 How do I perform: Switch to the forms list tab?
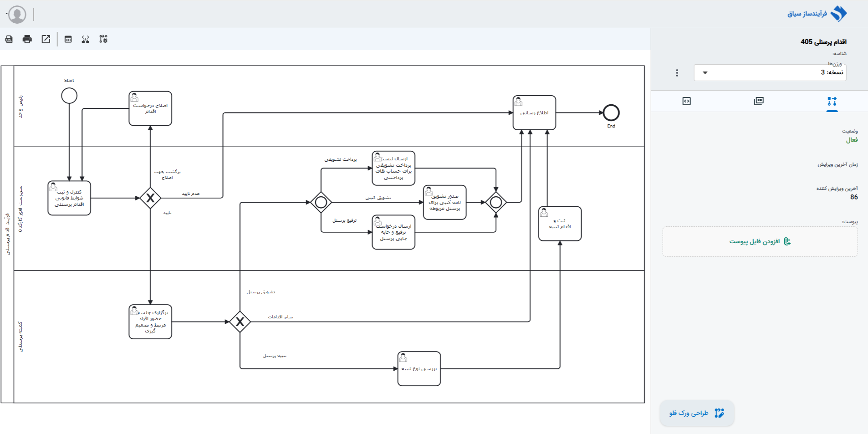click(x=759, y=101)
